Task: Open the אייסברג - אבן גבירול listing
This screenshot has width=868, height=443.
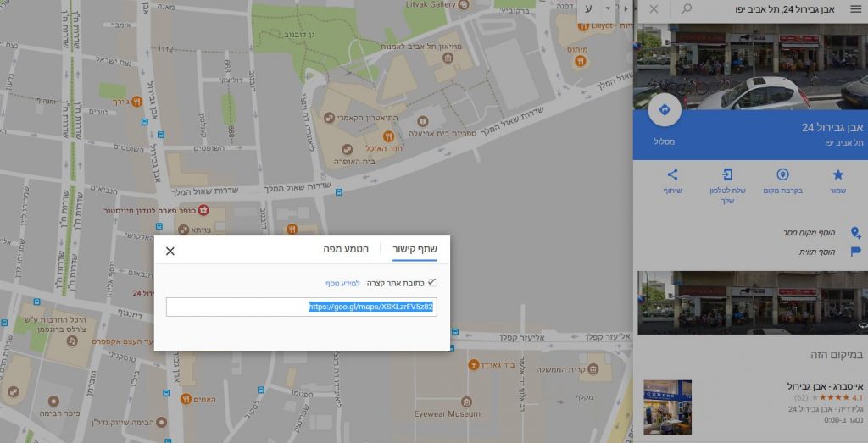Action: point(824,386)
